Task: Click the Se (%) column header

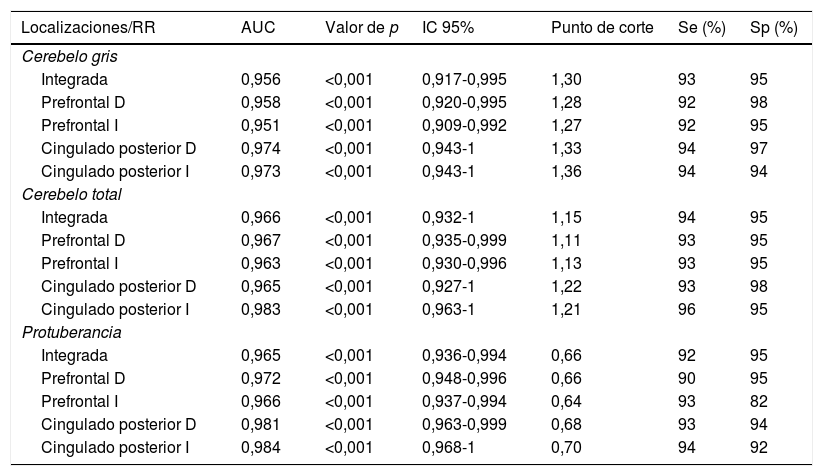Action: (701, 27)
